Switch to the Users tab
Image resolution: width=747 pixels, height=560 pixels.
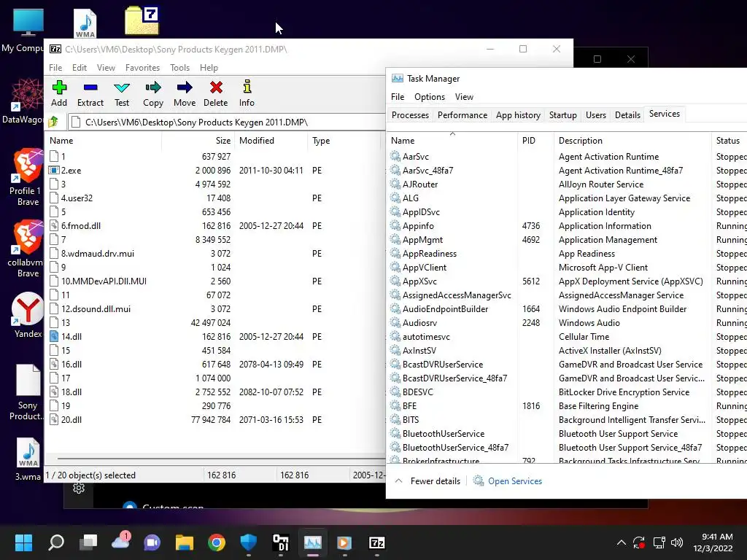[595, 114]
